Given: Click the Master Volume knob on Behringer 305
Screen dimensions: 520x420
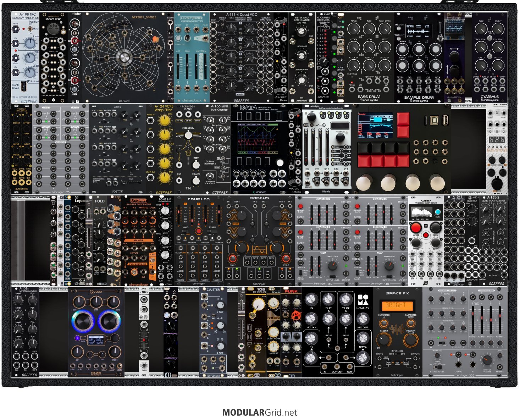Looking at the screenshot, I should click(487, 360).
